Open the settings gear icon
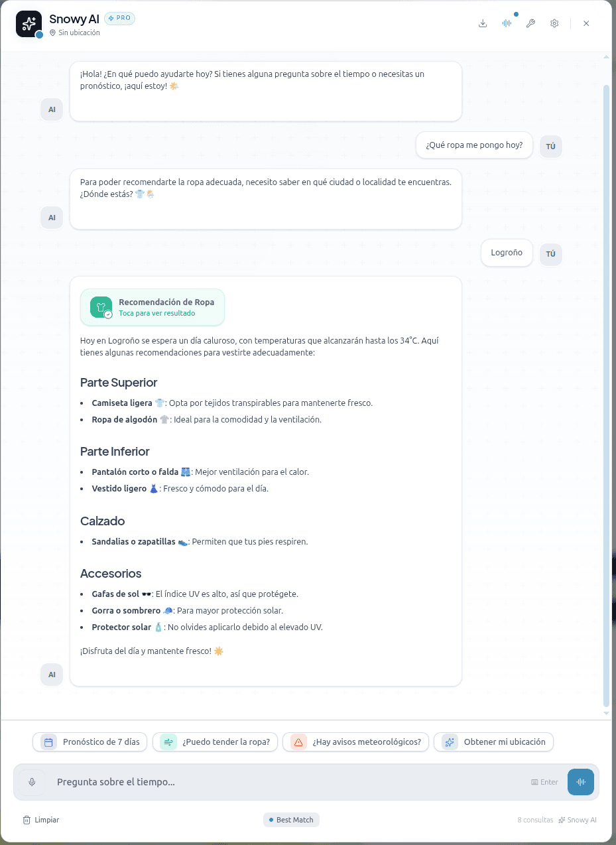The height and width of the screenshot is (845, 616). (554, 23)
